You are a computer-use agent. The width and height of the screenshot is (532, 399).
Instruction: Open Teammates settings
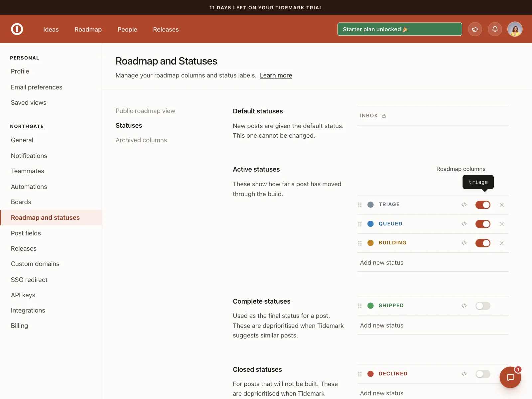pos(28,171)
